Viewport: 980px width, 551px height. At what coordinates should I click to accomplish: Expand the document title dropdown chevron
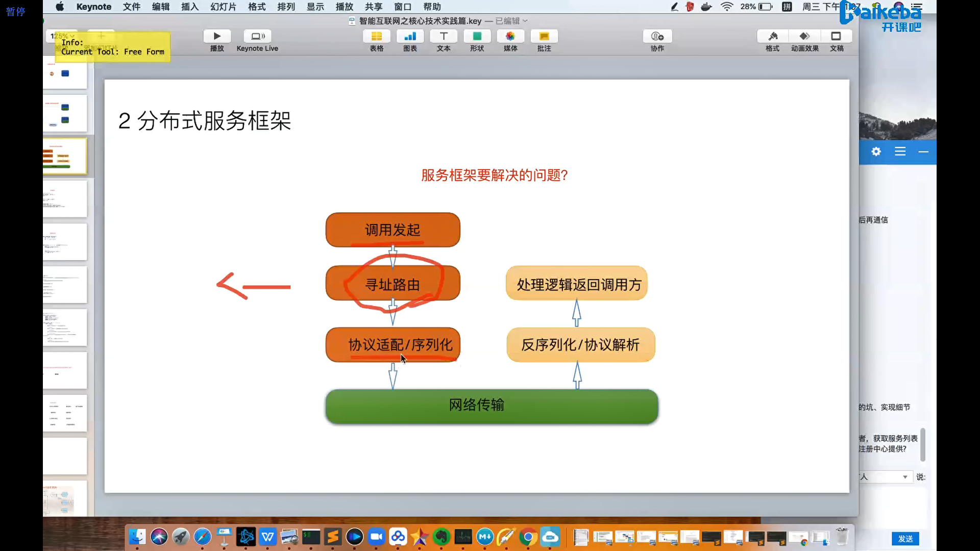pyautogui.click(x=525, y=21)
